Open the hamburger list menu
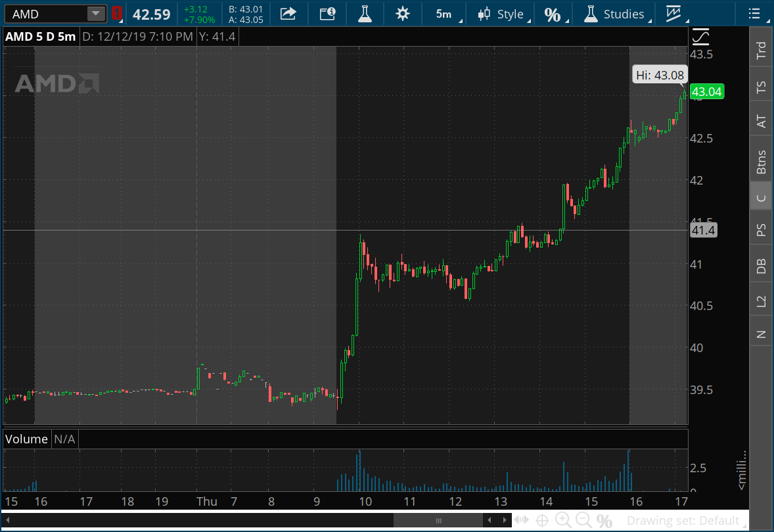 (754, 14)
